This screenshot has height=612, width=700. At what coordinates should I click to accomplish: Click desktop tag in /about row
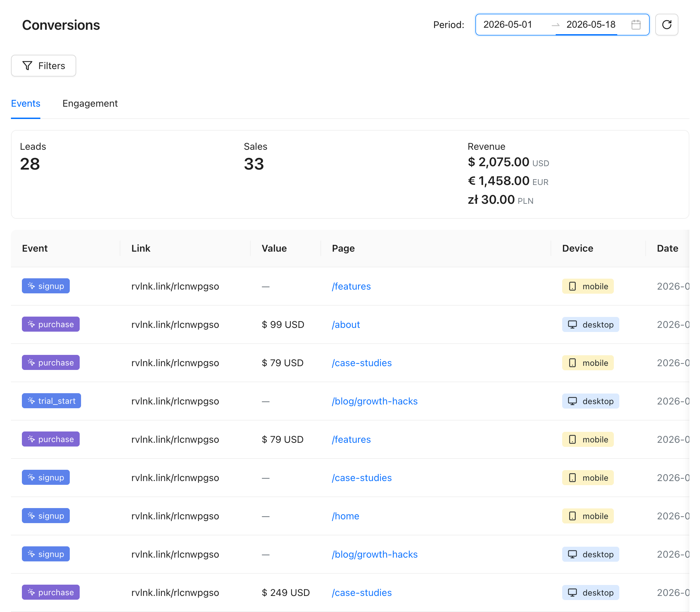[x=591, y=324]
